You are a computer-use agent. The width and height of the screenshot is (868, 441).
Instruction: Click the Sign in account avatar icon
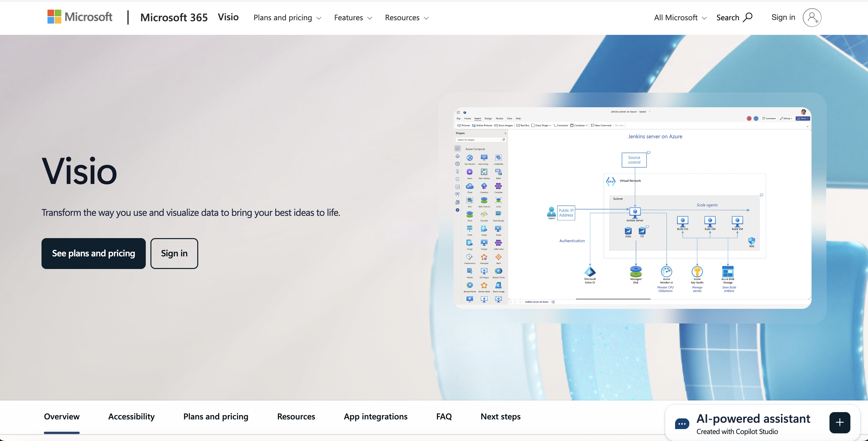coord(812,18)
